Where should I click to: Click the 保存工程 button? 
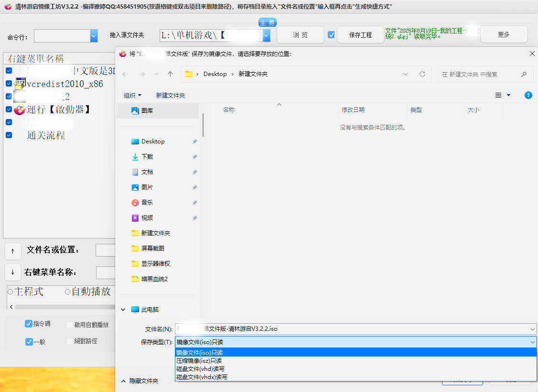pyautogui.click(x=361, y=35)
